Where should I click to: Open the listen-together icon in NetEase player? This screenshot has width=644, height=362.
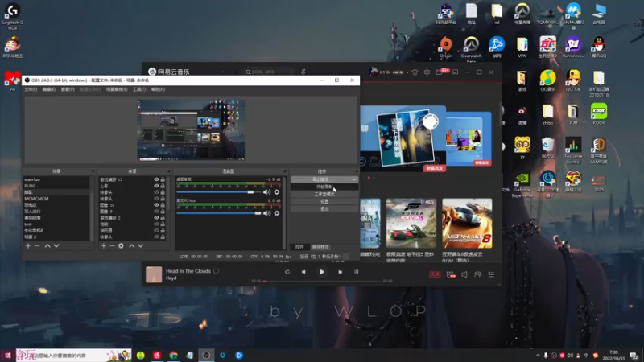point(477,274)
